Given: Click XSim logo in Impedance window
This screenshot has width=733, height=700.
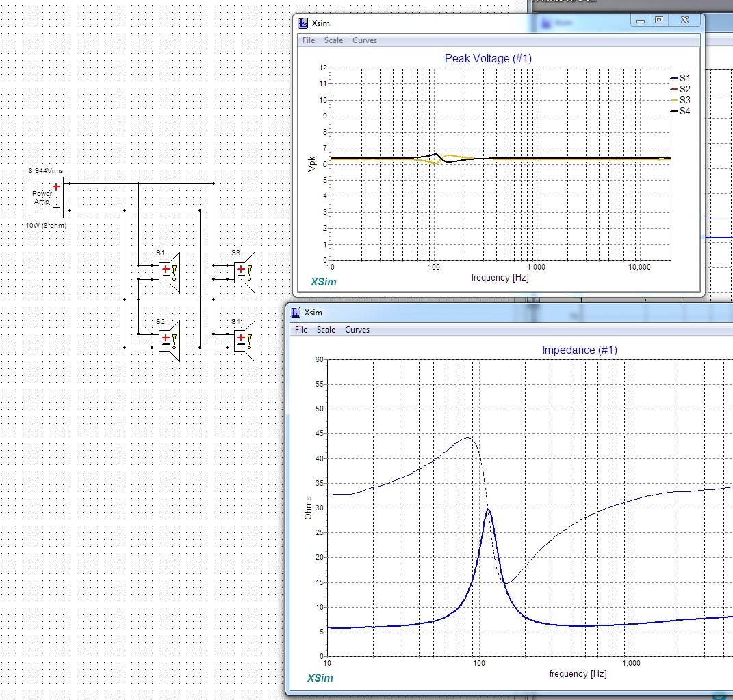Looking at the screenshot, I should (x=320, y=678).
